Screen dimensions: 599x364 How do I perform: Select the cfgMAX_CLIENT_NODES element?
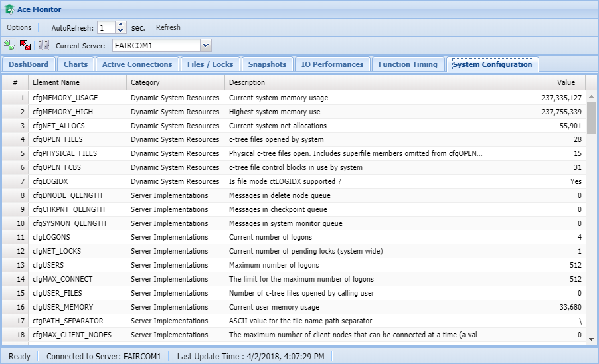[x=72, y=335]
